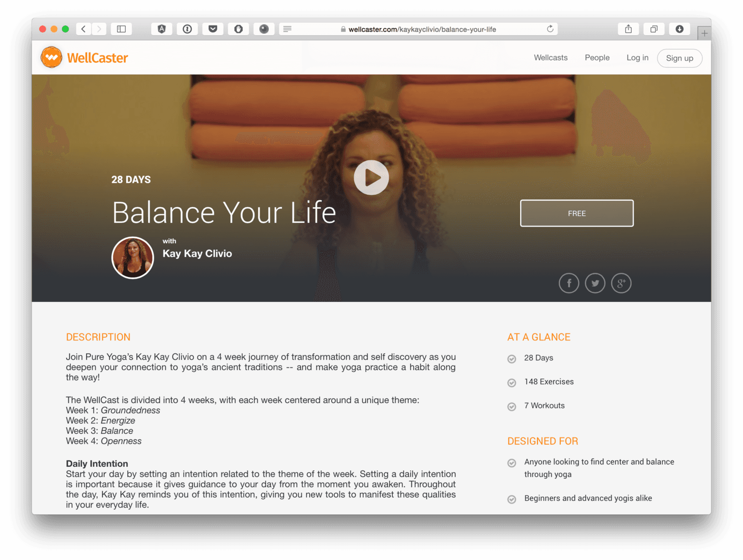Screen dimensions: 743x560
Task: Click check icon beside Anyone looking to find center
Action: click(512, 463)
